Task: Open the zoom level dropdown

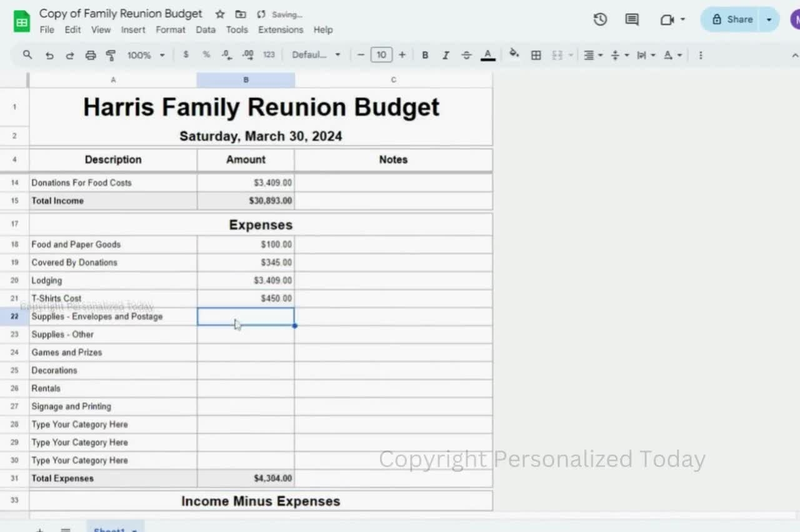Action: (x=145, y=55)
